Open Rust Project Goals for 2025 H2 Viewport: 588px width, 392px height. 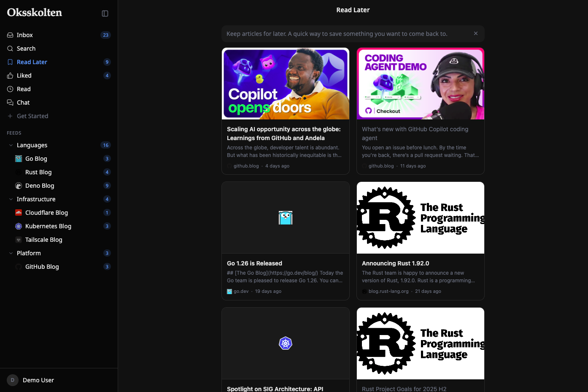421,350
